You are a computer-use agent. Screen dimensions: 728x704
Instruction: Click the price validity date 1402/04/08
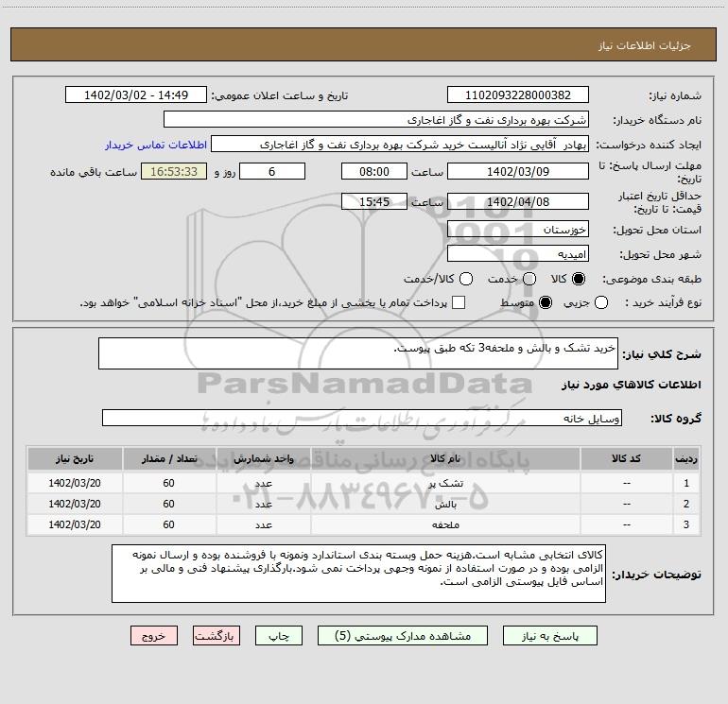click(x=518, y=201)
